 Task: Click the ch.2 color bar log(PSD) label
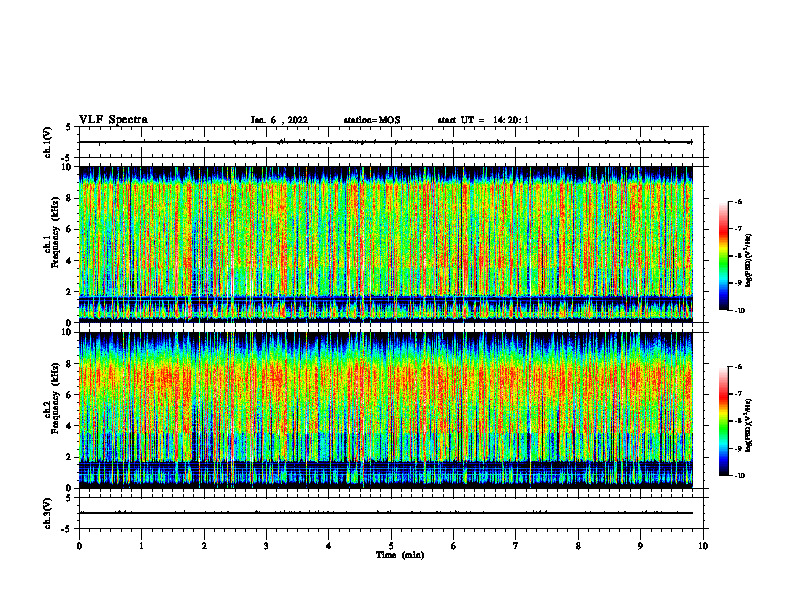(749, 426)
